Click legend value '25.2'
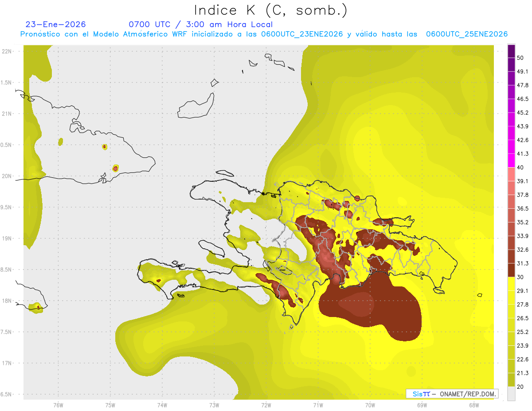Viewport: 532px width, 411px height. [523, 332]
